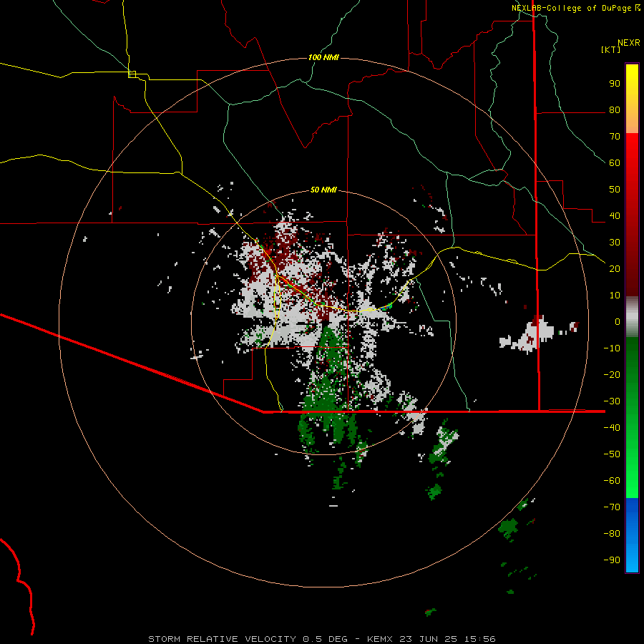Select the positive 20 knot scale label
The image size is (644, 644).
point(615,268)
